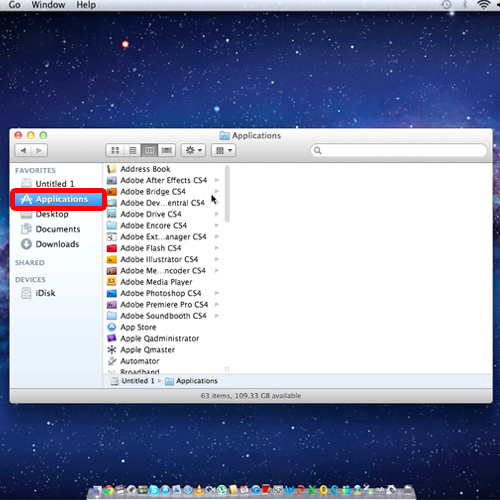Open the Help menu
Screen dimensions: 500x500
coord(86,5)
